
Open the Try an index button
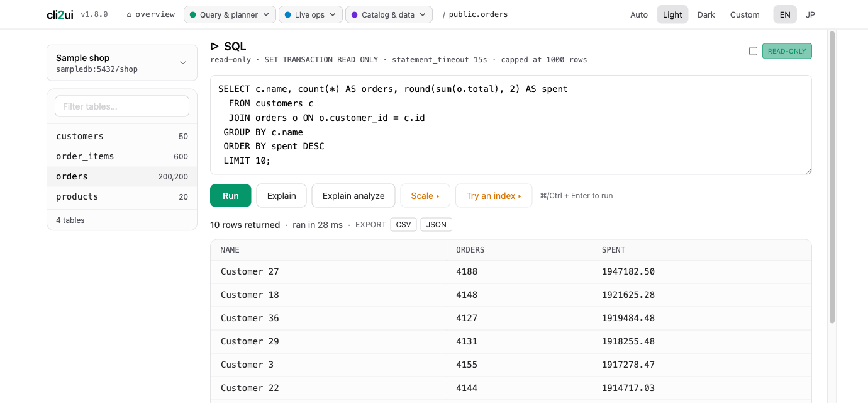pyautogui.click(x=494, y=196)
